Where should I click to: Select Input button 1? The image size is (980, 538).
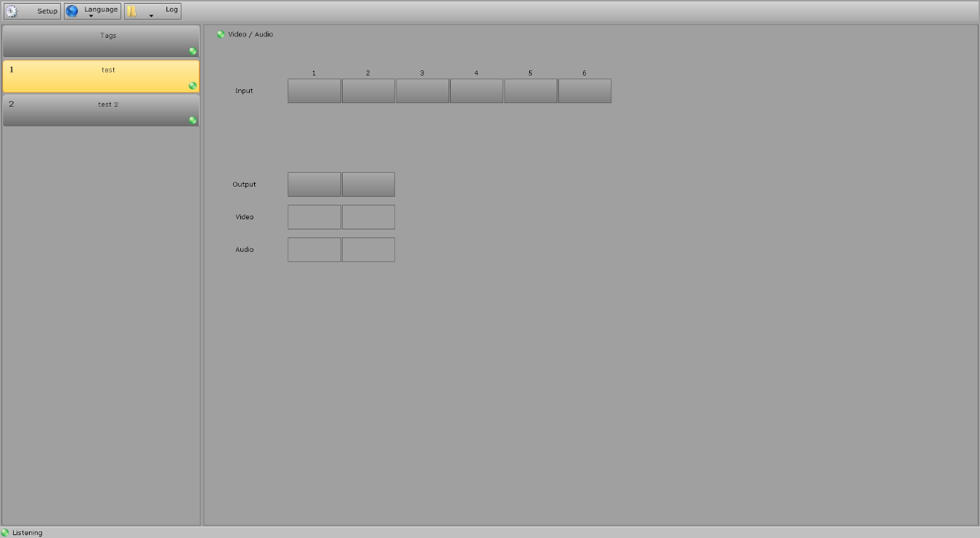pos(314,91)
